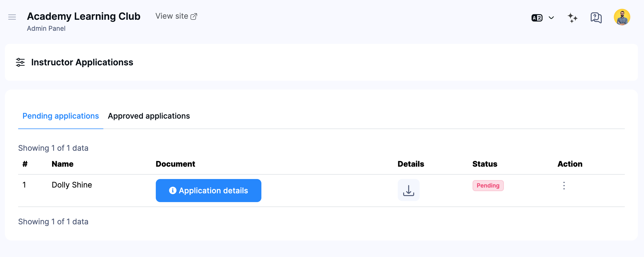Click the Application details button
The image size is (644, 257).
coord(208,190)
